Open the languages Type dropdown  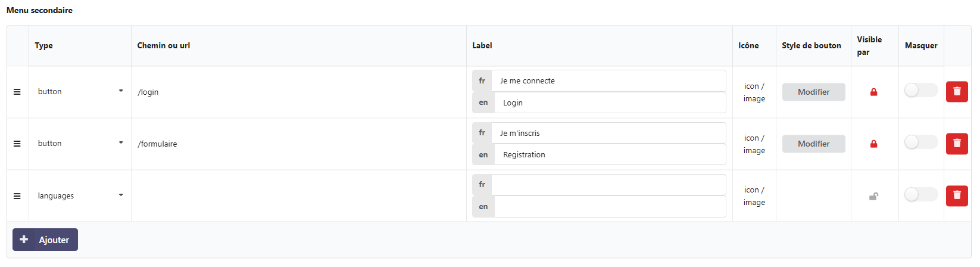[80, 195]
